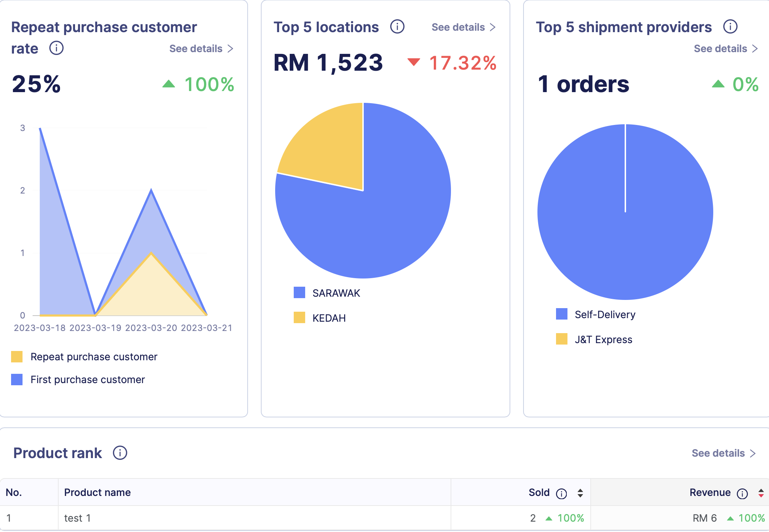This screenshot has height=532, width=769.
Task: Click info icon in Revenue column header
Action: pyautogui.click(x=742, y=493)
